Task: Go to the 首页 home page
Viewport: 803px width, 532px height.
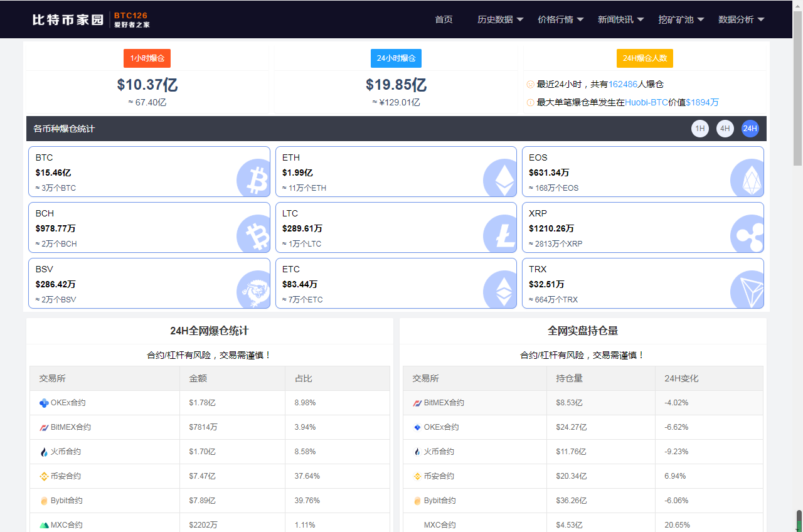Action: (444, 19)
